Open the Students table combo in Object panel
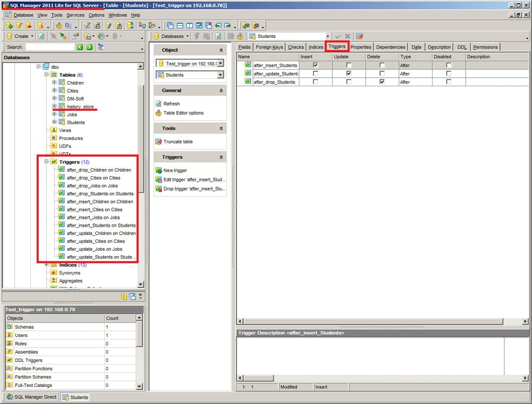This screenshot has width=532, height=404. click(221, 75)
